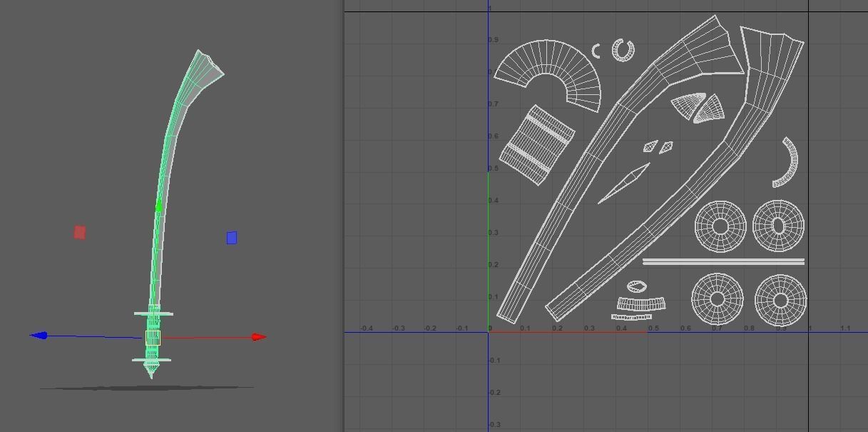Click the yellow center handle of the manipulator
Image resolution: width=868 pixels, height=432 pixels.
point(153,338)
